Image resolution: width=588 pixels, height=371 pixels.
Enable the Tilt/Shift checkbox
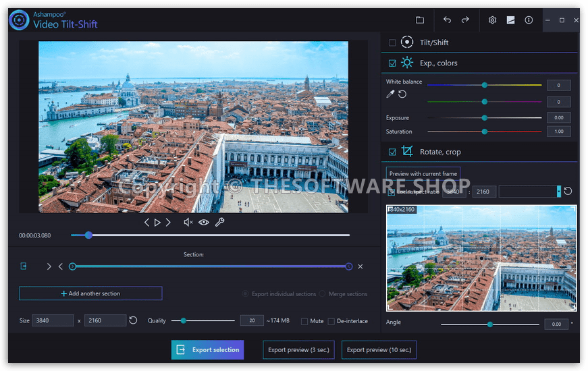coord(392,42)
